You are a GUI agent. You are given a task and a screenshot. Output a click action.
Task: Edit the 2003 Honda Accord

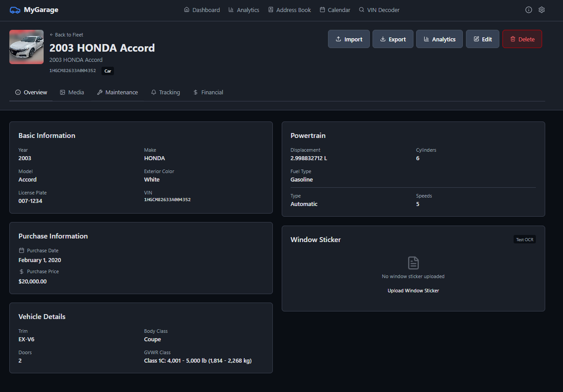click(x=482, y=39)
